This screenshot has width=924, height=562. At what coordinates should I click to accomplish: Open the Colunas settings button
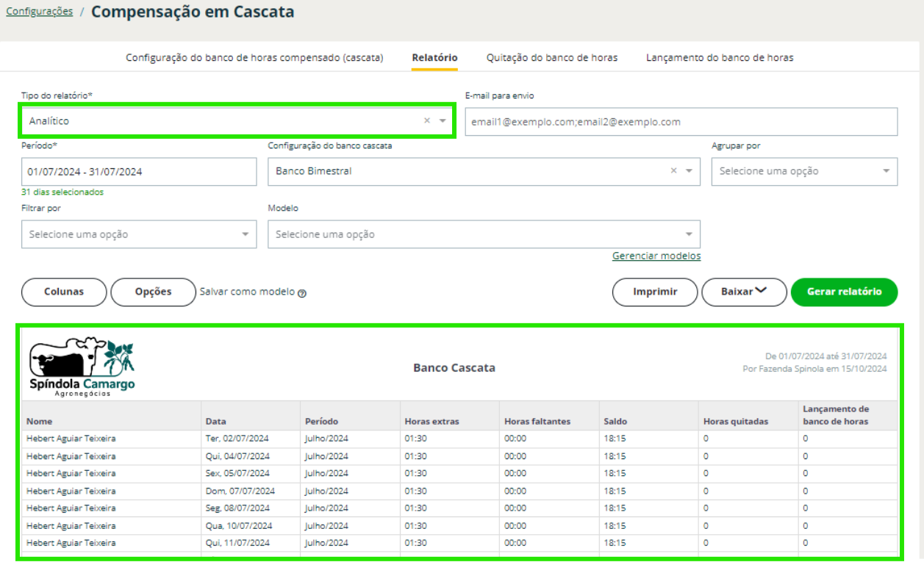point(64,292)
